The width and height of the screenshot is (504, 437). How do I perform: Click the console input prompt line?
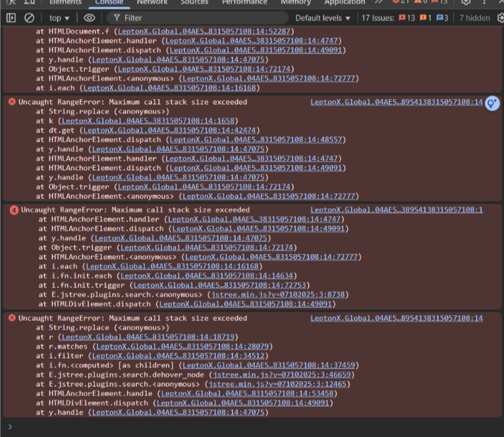pos(250,426)
